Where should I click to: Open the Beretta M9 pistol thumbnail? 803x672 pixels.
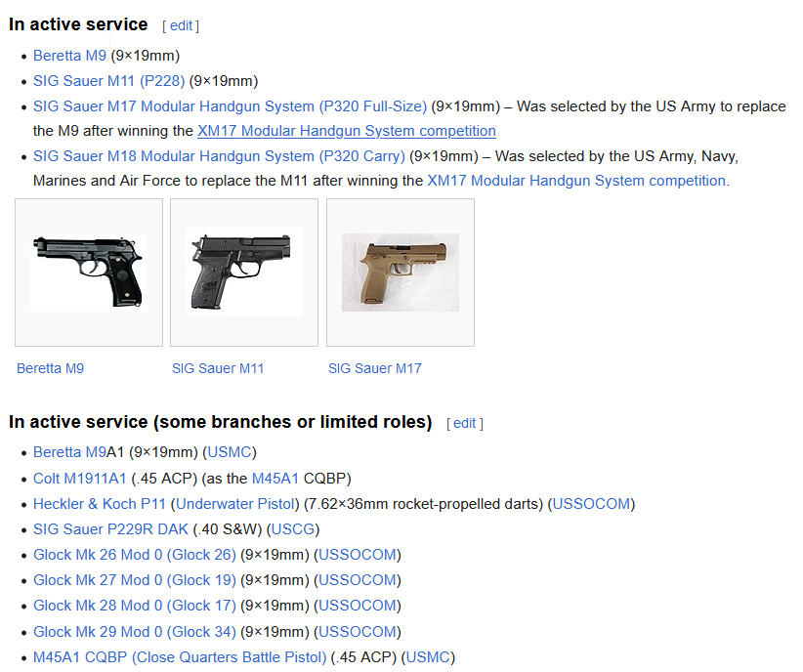coord(89,273)
